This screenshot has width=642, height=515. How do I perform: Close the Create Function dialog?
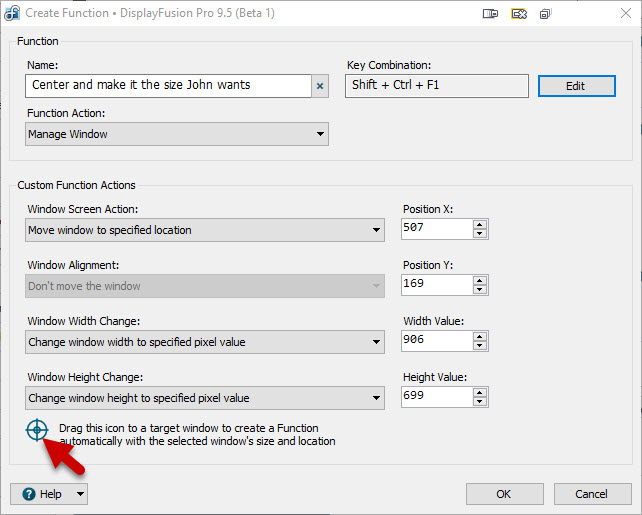tap(626, 13)
